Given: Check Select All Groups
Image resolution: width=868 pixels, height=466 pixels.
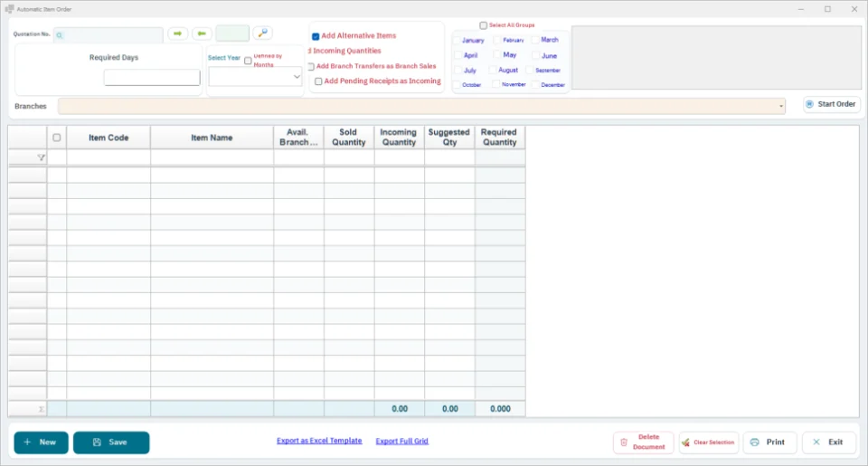Looking at the screenshot, I should 483,25.
